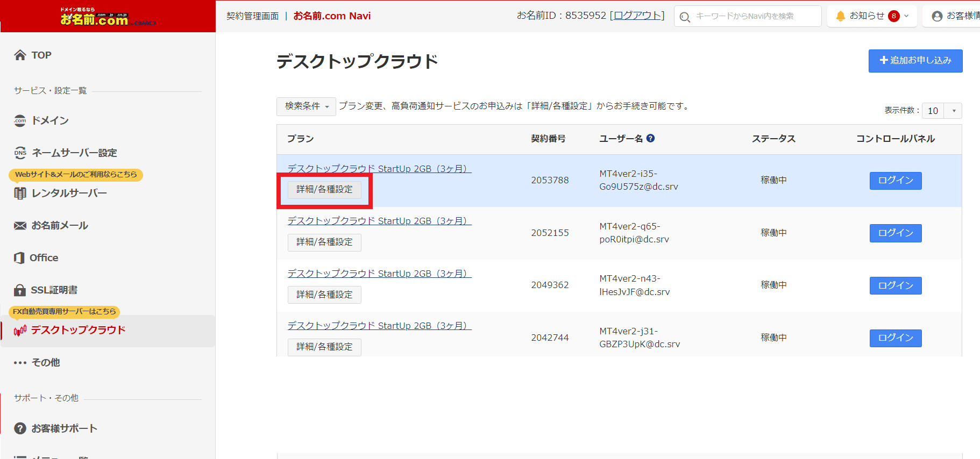Click ログイン button for contract 2052155
Viewport: 980px width, 459px height.
pos(895,233)
